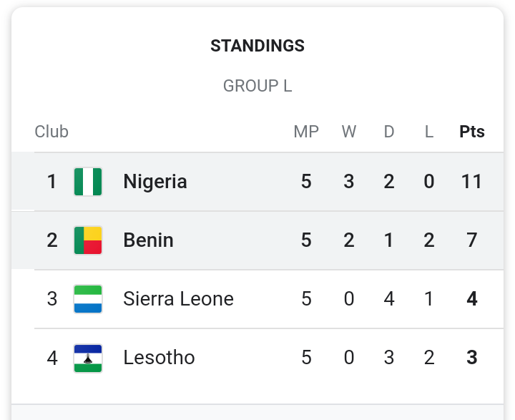
Task: Click the Lesotho flag icon
Action: tap(88, 358)
